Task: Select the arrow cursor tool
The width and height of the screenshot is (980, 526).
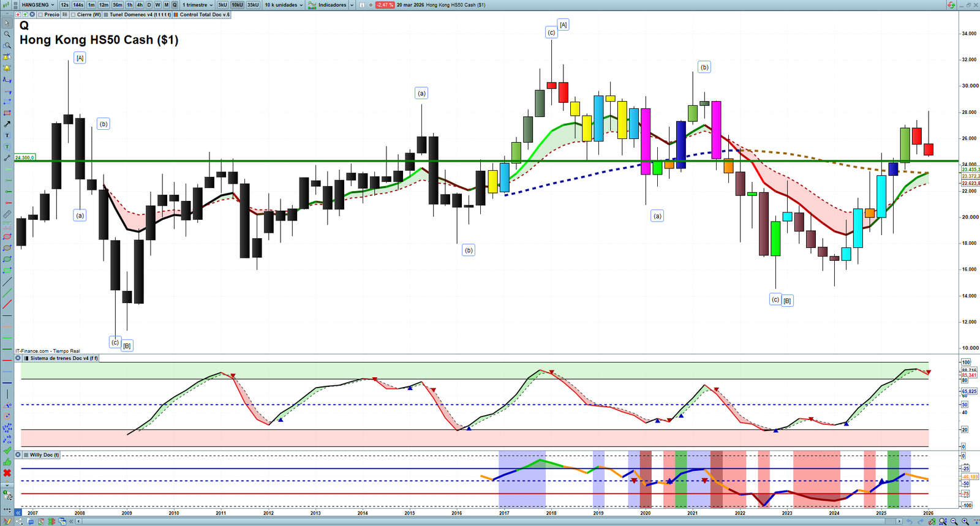Action: pyautogui.click(x=7, y=23)
